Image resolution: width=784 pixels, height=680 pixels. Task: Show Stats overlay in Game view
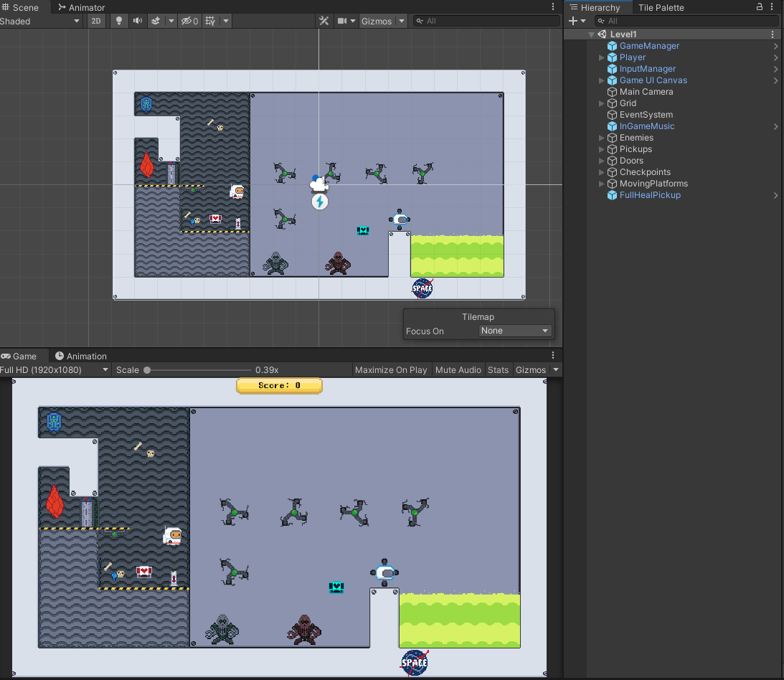coord(498,369)
